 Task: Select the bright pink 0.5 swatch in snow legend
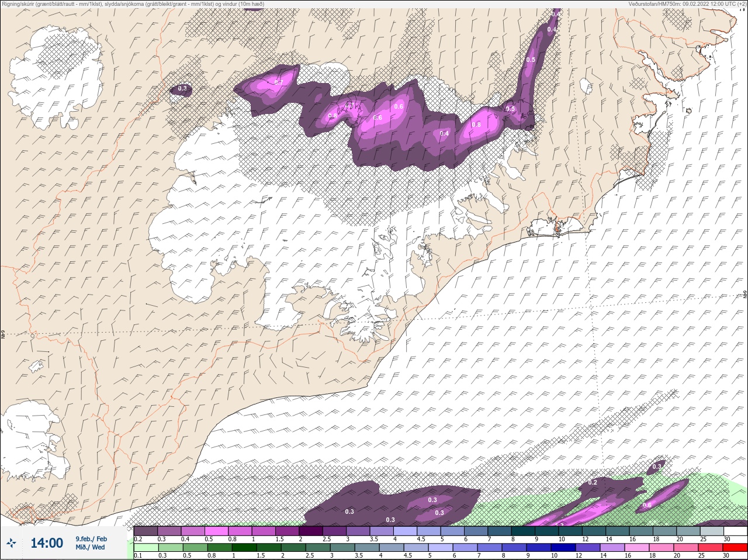(216, 531)
